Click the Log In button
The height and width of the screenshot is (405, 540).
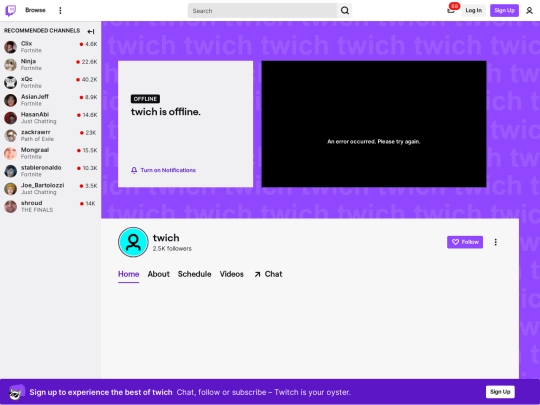pyautogui.click(x=474, y=10)
